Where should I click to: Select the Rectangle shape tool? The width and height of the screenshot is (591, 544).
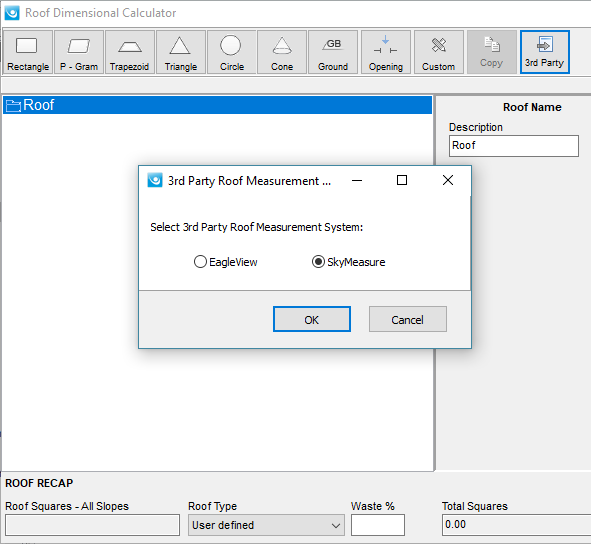(x=28, y=52)
